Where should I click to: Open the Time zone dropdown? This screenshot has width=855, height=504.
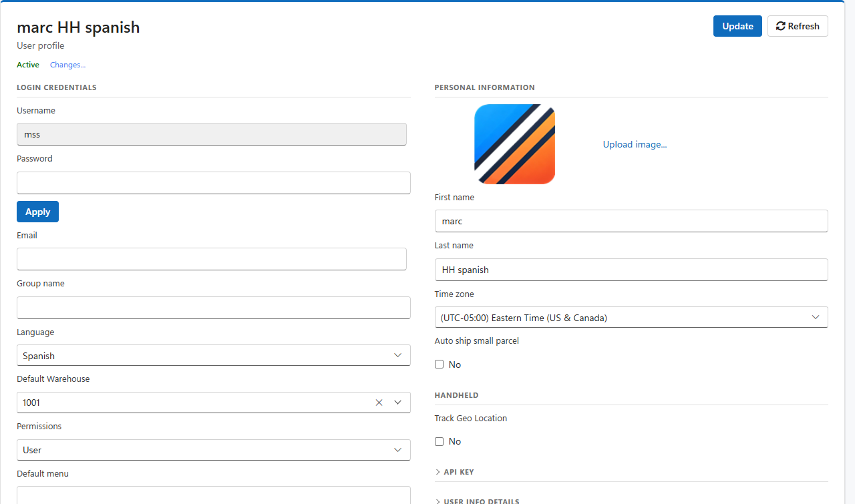point(631,317)
